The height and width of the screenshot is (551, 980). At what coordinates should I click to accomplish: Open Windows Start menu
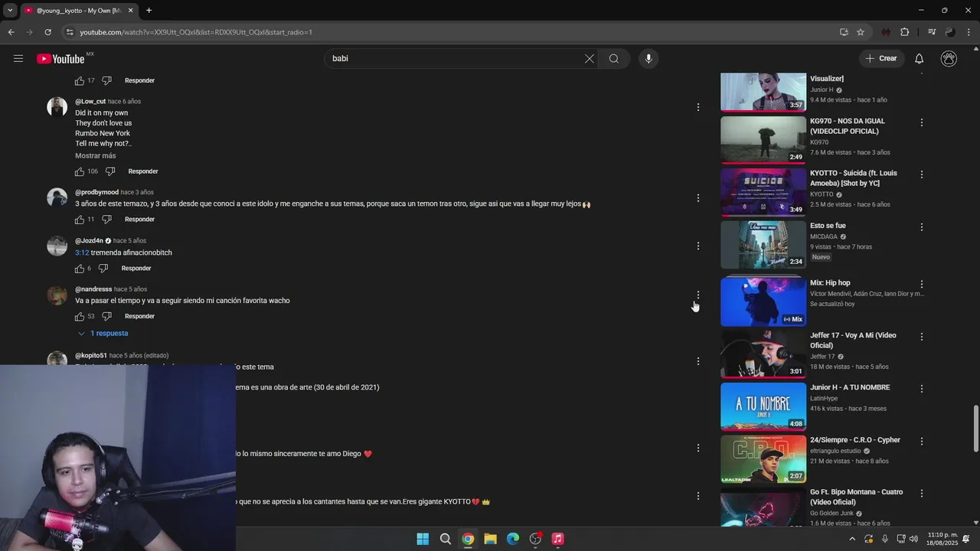[x=423, y=539]
